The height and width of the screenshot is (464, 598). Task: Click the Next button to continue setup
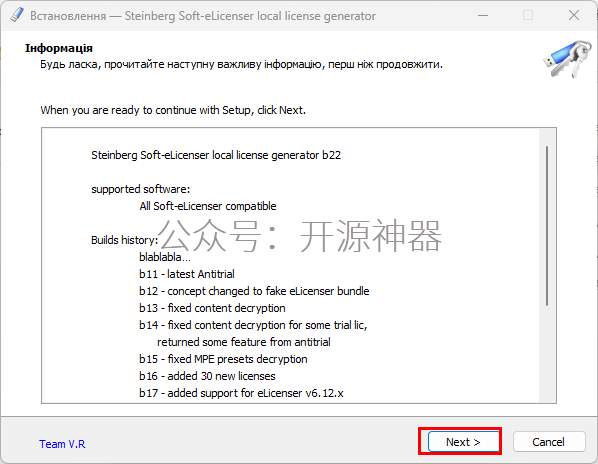tap(463, 442)
